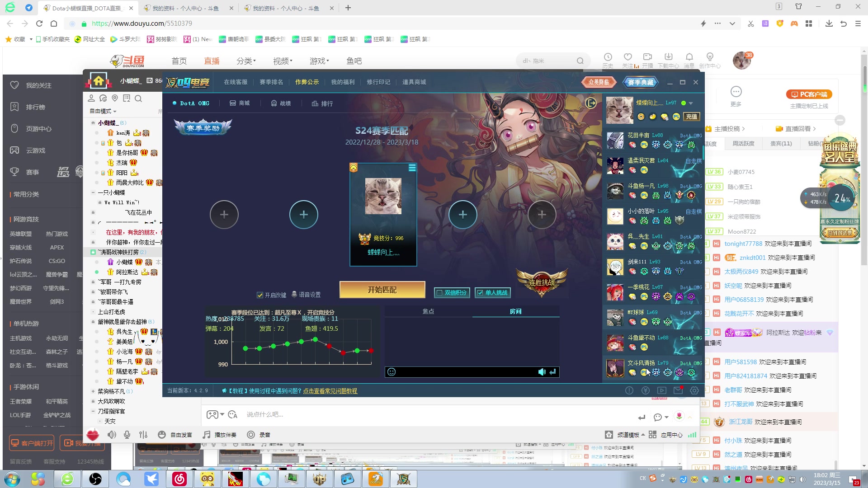This screenshot has width=868, height=488.
Task: Click the 更多 more circle icon
Action: tap(736, 92)
